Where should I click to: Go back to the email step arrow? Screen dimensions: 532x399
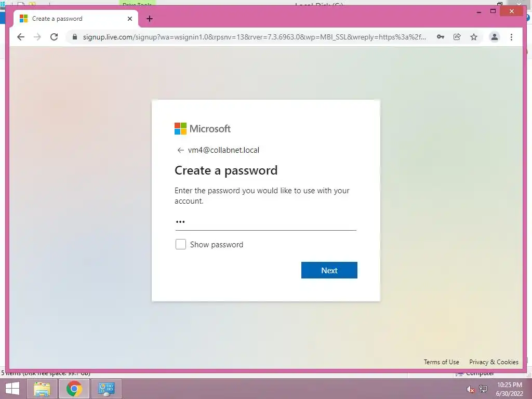pyautogui.click(x=180, y=150)
